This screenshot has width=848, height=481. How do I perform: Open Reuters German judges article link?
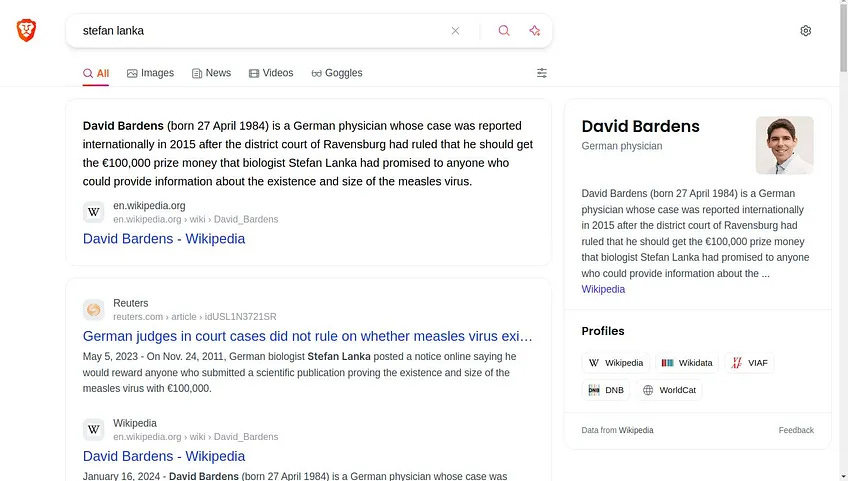(308, 336)
